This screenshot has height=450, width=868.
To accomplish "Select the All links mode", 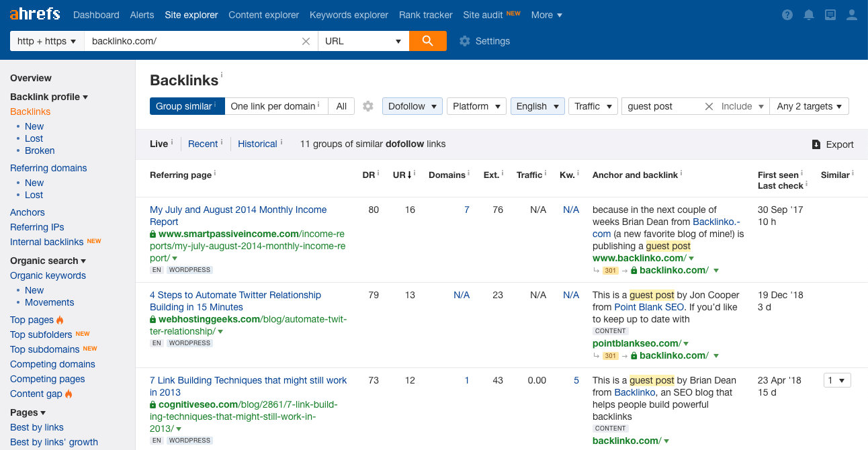I will click(x=341, y=106).
